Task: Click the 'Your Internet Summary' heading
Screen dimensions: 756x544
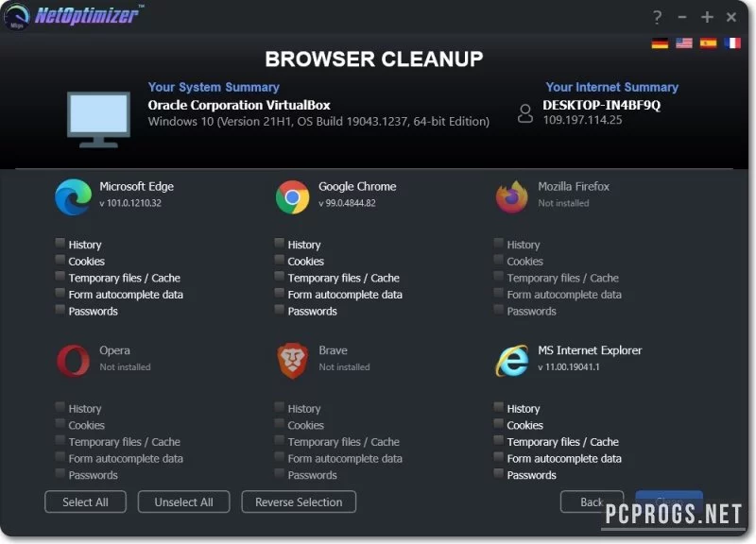Action: pyautogui.click(x=611, y=87)
